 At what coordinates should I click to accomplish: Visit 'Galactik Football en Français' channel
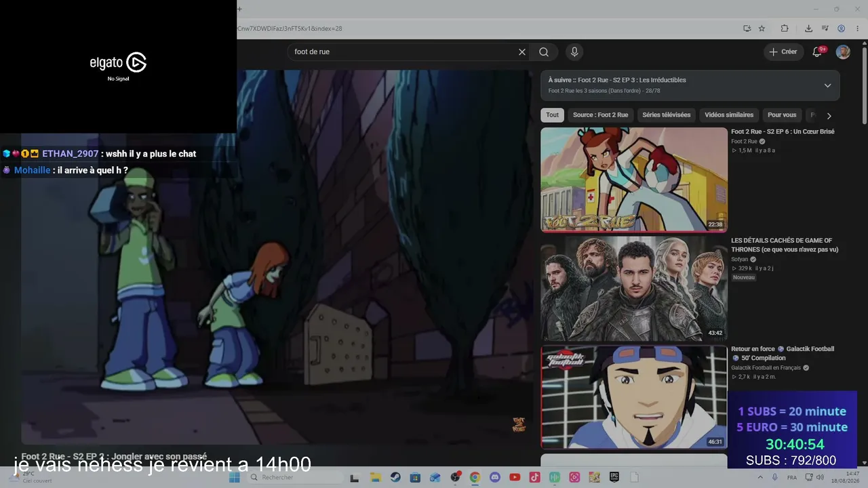(x=766, y=368)
